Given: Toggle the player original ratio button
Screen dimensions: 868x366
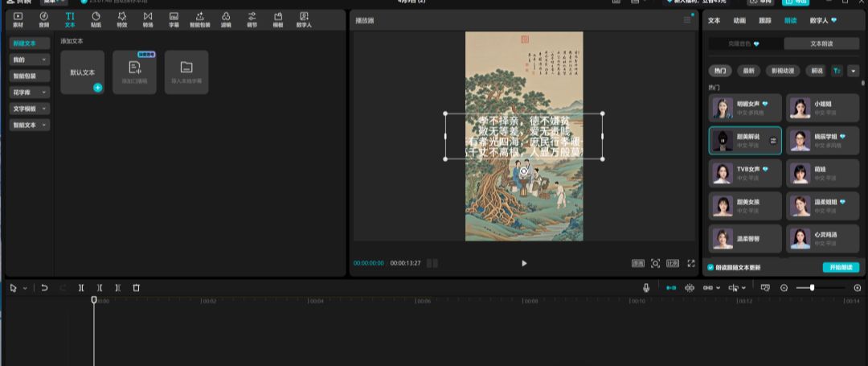Looking at the screenshot, I should 637,264.
